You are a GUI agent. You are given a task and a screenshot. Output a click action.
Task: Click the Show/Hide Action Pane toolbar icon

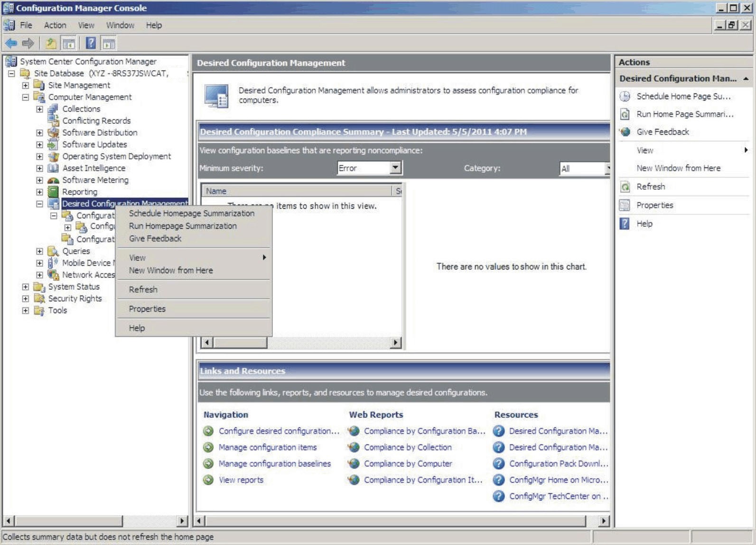[109, 44]
